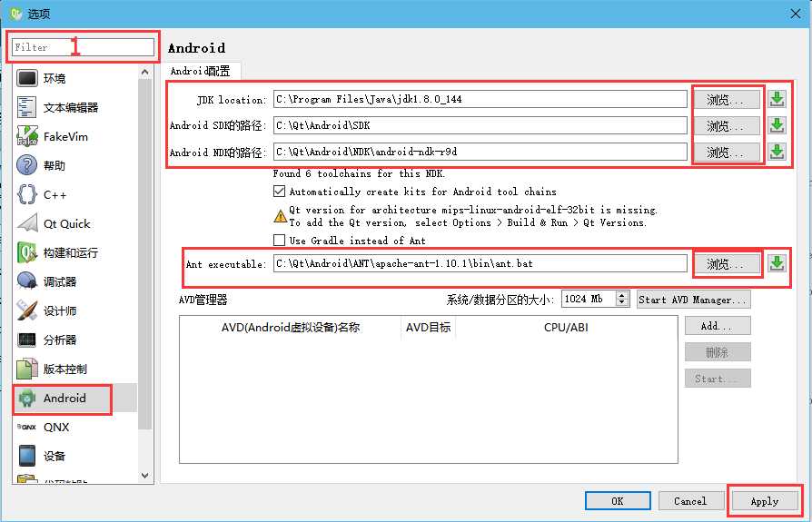The width and height of the screenshot is (812, 522).
Task: Open the 环境 settings category
Action: (75, 78)
